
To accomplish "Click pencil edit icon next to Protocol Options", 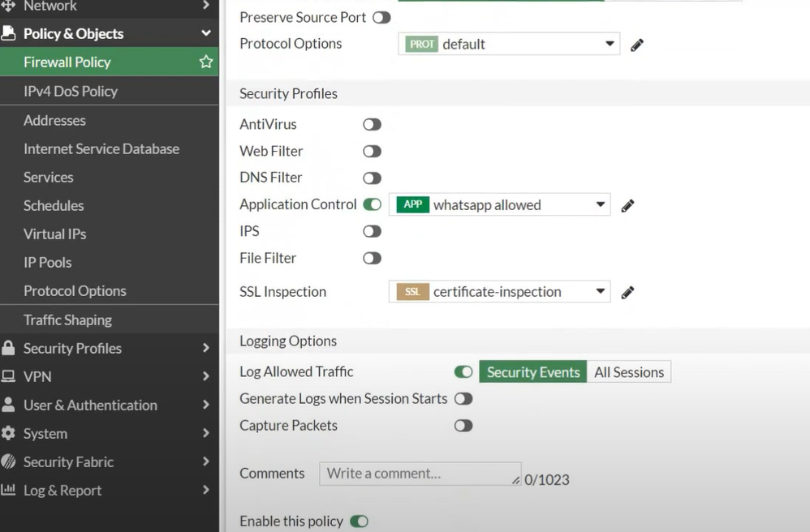I will [637, 45].
